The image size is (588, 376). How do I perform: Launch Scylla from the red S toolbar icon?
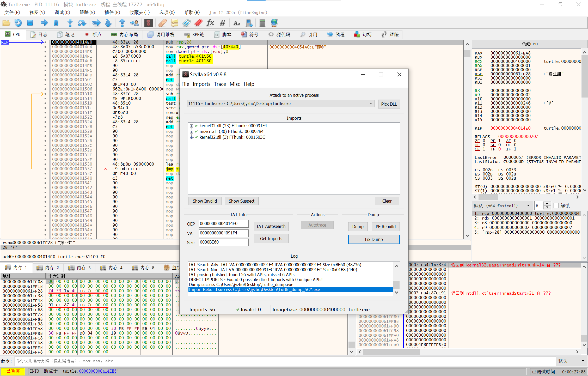coord(148,23)
